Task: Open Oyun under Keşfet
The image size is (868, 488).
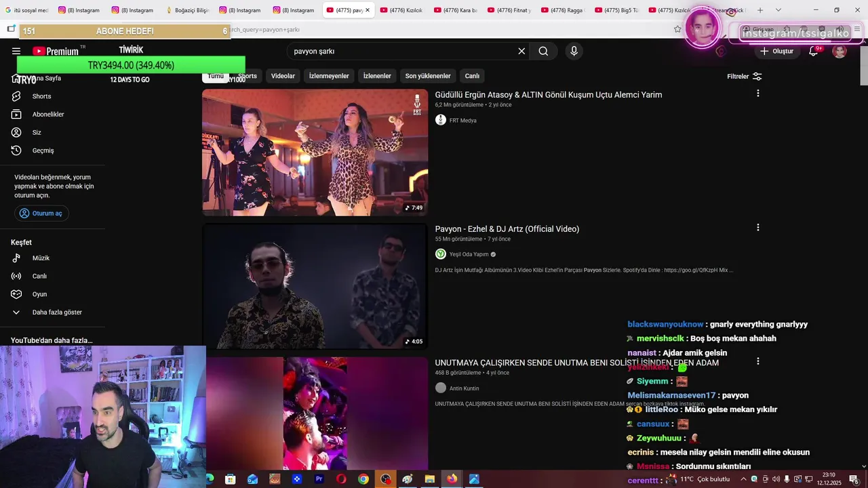Action: coord(39,294)
